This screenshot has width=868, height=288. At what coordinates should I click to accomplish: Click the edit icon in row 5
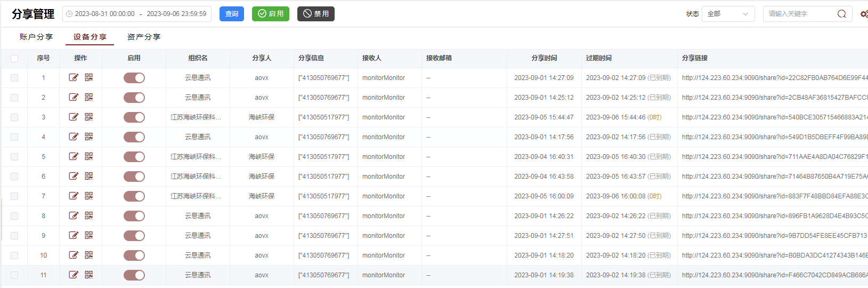(x=74, y=157)
